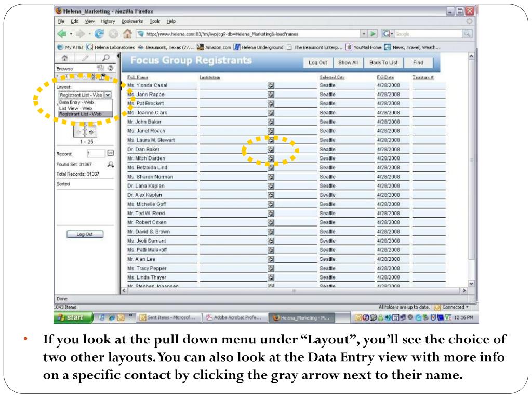The height and width of the screenshot is (399, 532).
Task: Click the name Ms. Joanne Clark
Action: pyautogui.click(x=147, y=113)
